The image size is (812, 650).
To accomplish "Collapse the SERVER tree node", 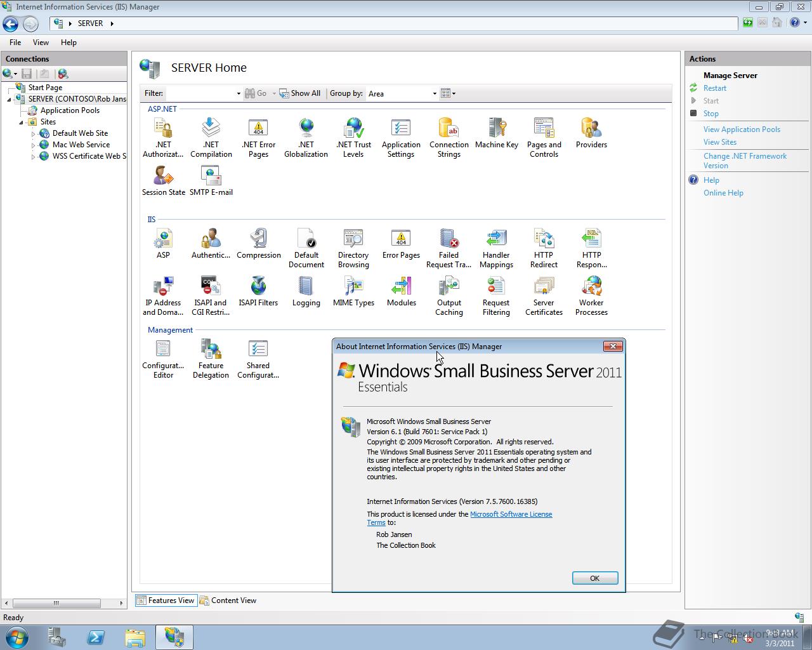I will (10, 99).
